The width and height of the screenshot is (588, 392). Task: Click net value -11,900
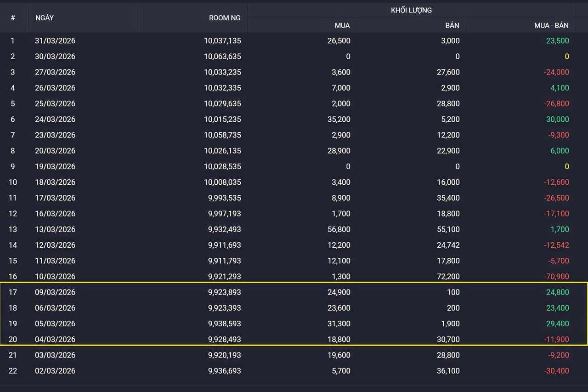click(x=556, y=339)
